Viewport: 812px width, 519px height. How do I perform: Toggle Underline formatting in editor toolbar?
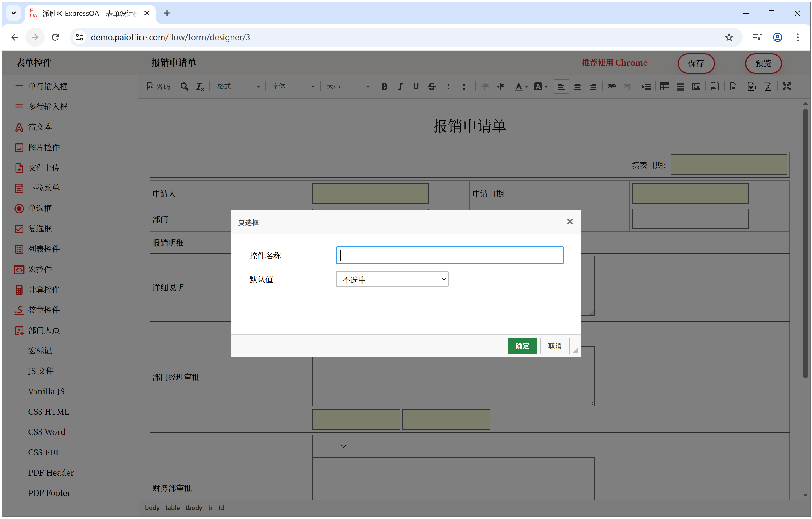click(x=416, y=87)
